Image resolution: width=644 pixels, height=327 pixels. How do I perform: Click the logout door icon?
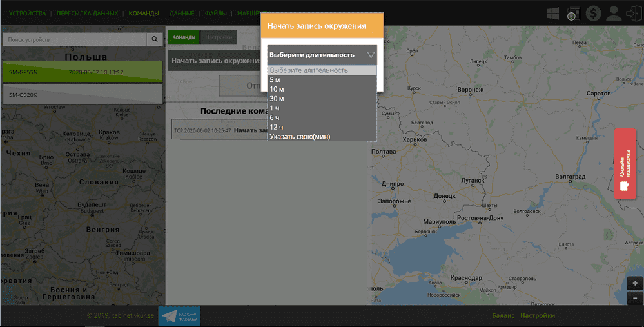point(633,13)
